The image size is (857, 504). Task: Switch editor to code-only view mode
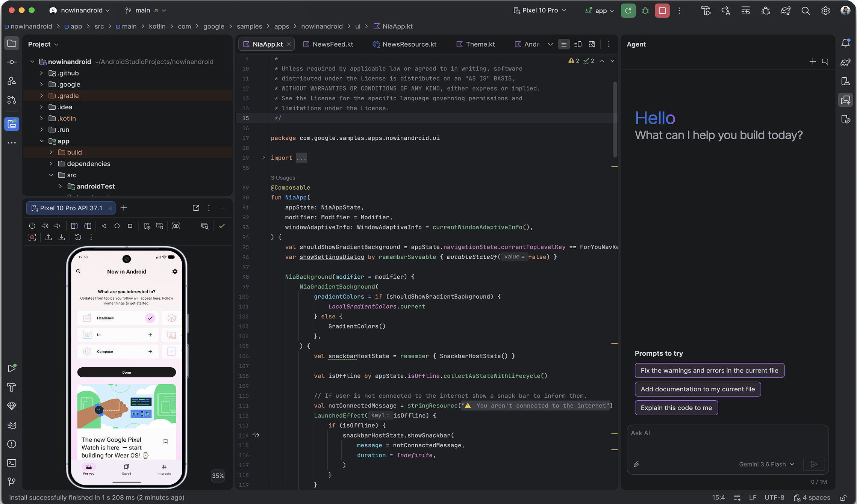564,44
